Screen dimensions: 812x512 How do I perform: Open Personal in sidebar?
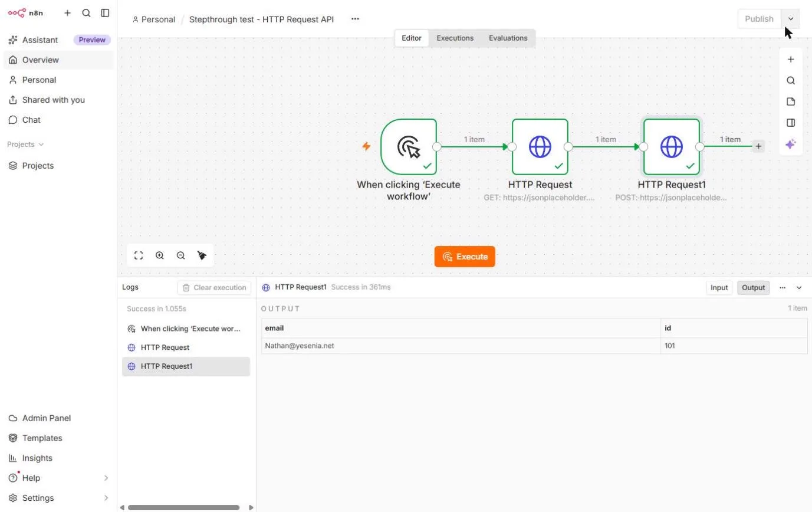(x=58, y=80)
